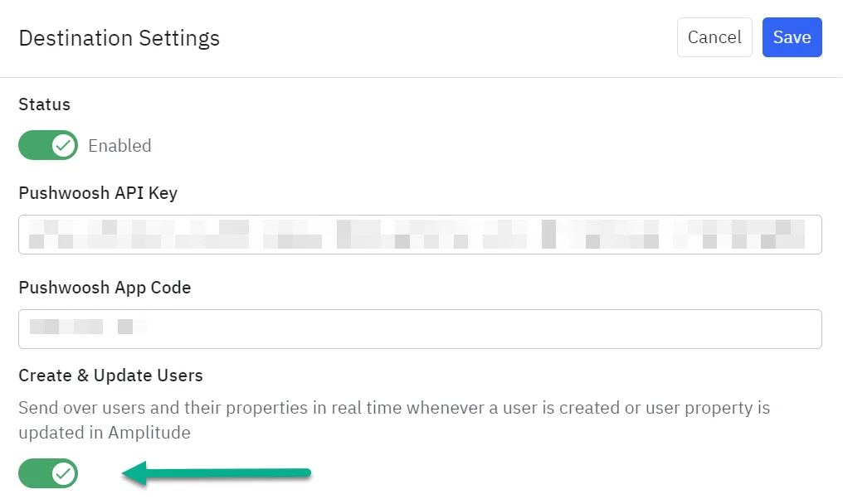Click the Pushwoosh App Code label
The width and height of the screenshot is (843, 504).
click(105, 288)
